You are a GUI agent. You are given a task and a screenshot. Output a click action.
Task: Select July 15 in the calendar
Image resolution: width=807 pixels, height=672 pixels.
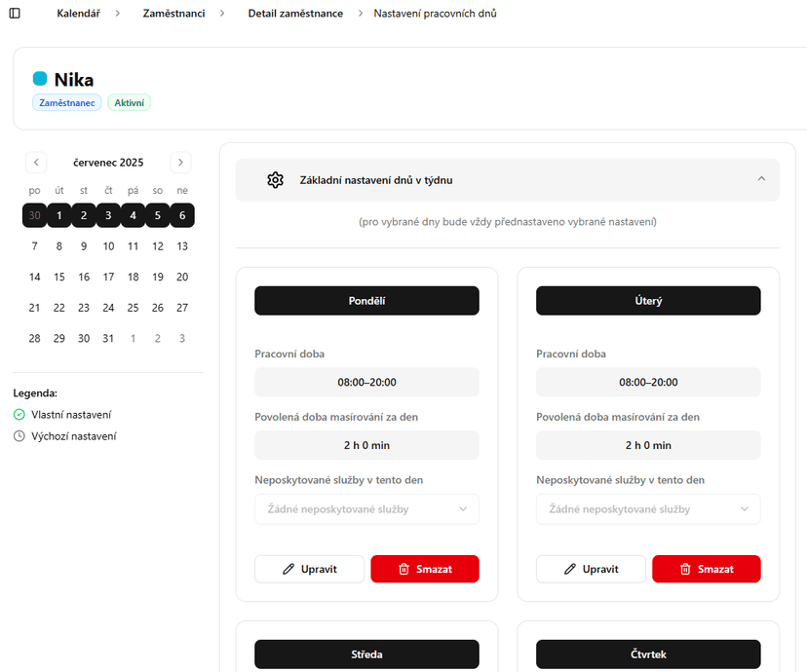(x=59, y=278)
